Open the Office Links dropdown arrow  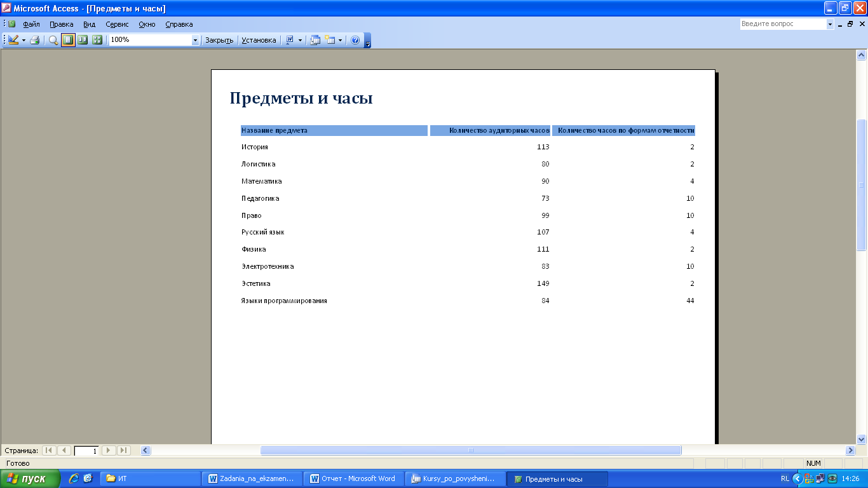300,40
